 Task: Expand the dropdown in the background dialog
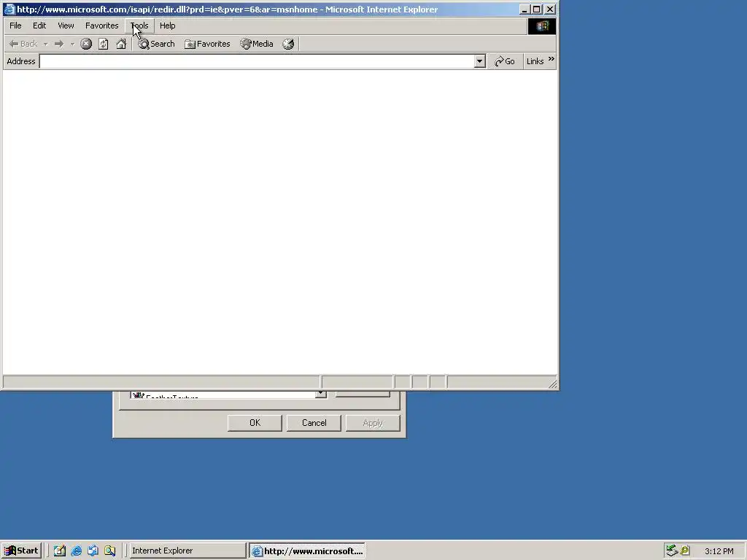tap(321, 394)
